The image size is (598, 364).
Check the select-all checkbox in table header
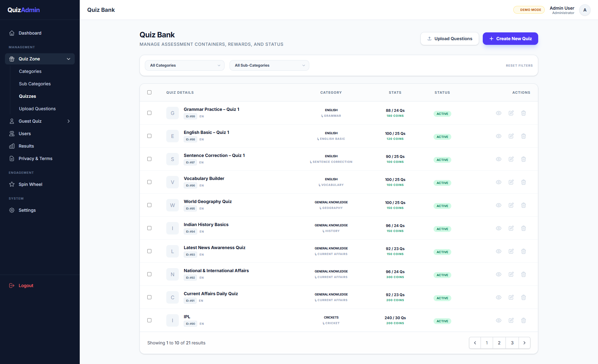pyautogui.click(x=149, y=92)
